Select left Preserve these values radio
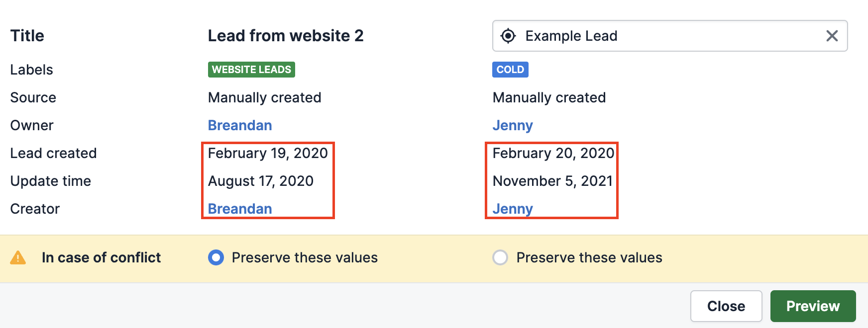Viewport: 868px width, 328px height. 216,257
